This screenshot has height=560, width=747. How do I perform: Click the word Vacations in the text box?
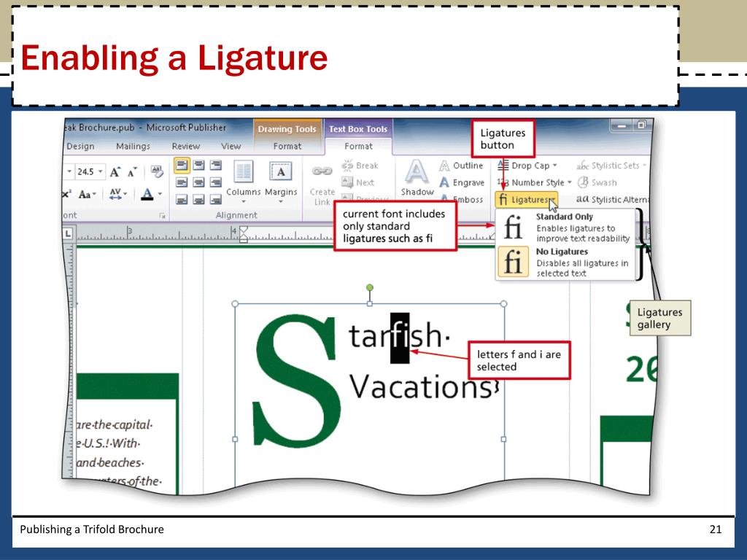pos(420,386)
